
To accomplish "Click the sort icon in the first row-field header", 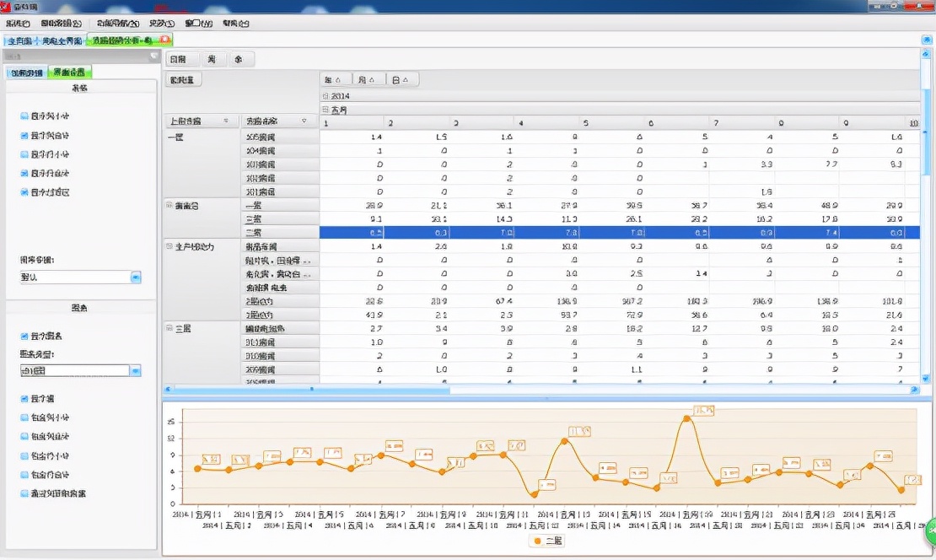I will click(226, 121).
